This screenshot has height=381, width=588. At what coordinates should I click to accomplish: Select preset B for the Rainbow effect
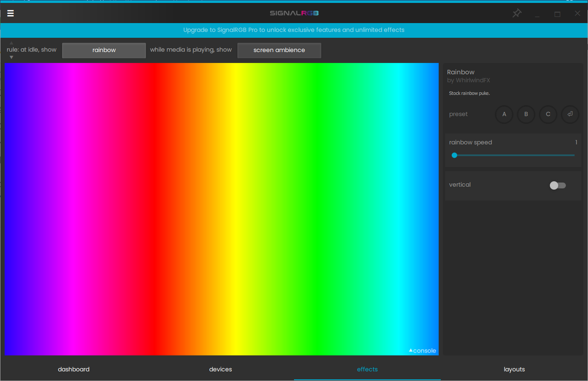click(526, 114)
